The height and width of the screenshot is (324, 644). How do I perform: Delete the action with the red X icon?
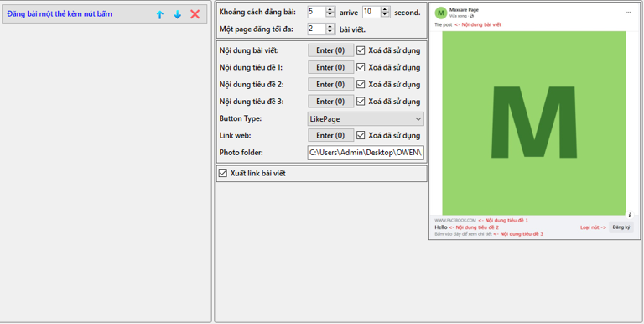pos(195,14)
